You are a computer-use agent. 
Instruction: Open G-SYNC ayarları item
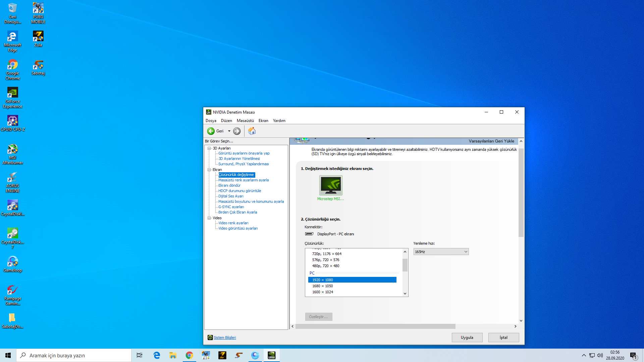coord(231,207)
